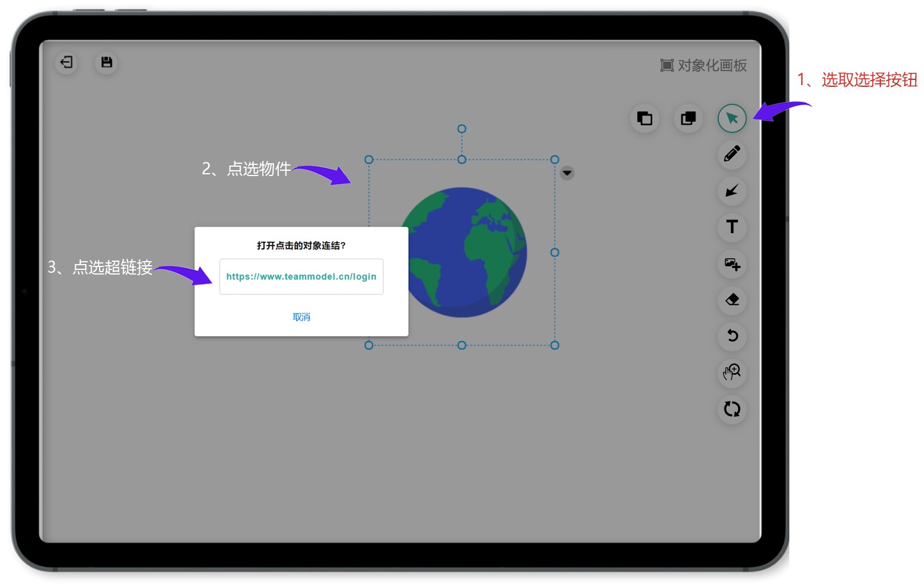Viewport: 924px width, 587px height.
Task: Click the rotation handle above the globe
Action: click(x=462, y=129)
